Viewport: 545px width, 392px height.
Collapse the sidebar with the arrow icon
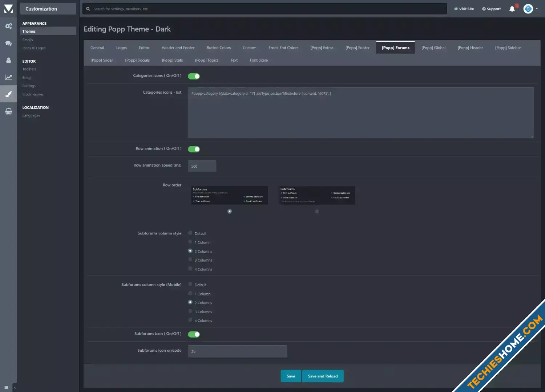click(15, 388)
